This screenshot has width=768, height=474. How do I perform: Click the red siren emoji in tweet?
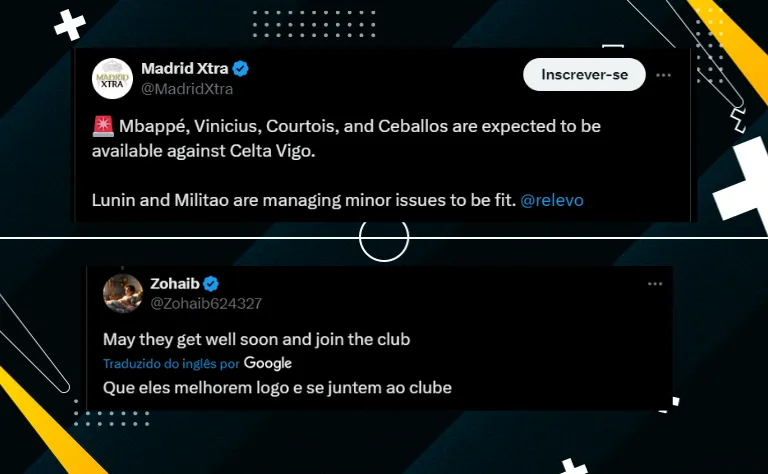pyautogui.click(x=103, y=126)
